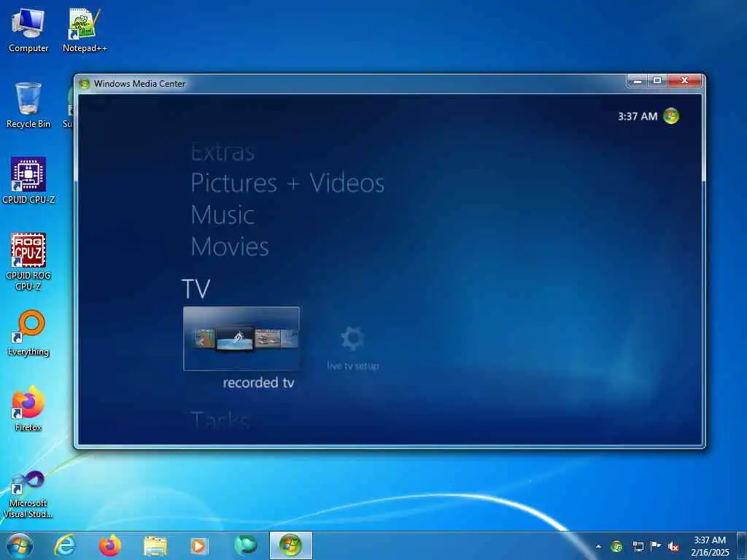Viewport: 747px width, 560px height.
Task: Open CPUID ROG CPU-Z shortcut
Action: pos(28,262)
